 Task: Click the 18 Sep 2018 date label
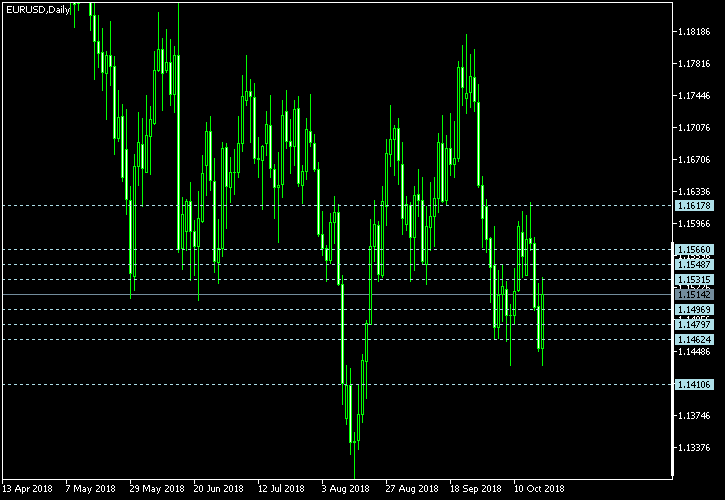(x=476, y=489)
